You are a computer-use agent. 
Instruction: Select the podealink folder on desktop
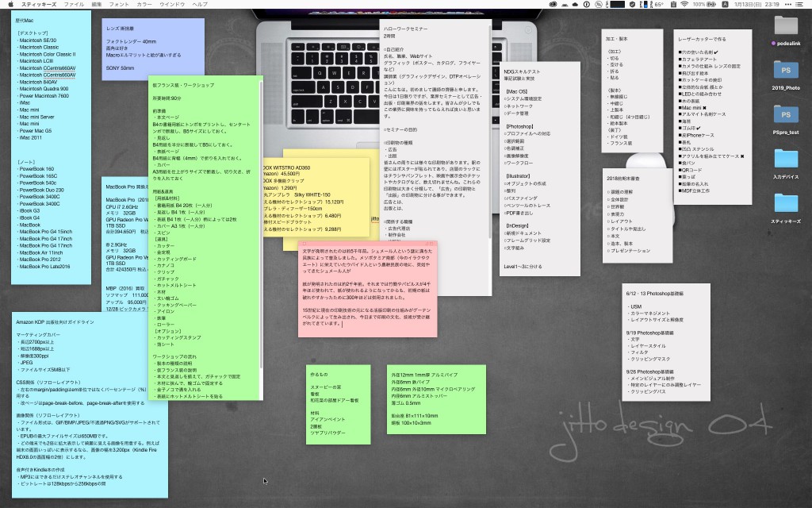coord(786,31)
